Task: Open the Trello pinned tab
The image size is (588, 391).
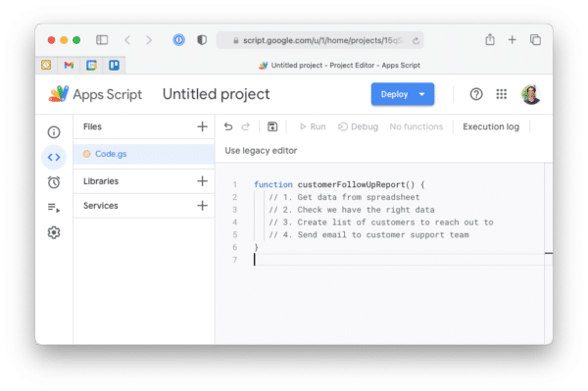Action: pyautogui.click(x=114, y=66)
